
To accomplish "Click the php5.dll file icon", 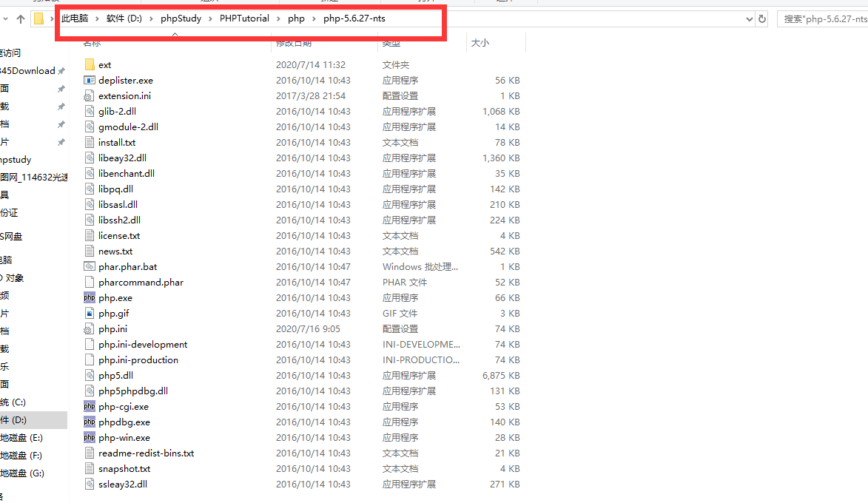I will [x=89, y=375].
